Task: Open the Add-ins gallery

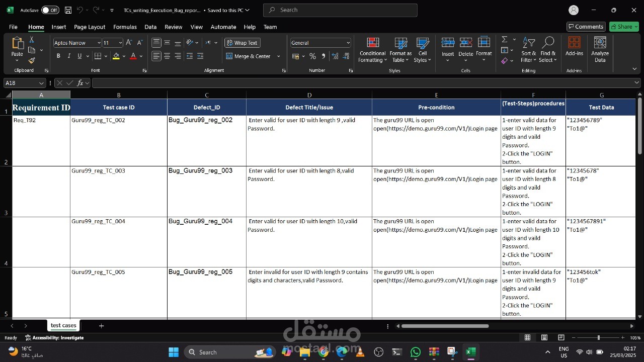Action: coord(574,46)
